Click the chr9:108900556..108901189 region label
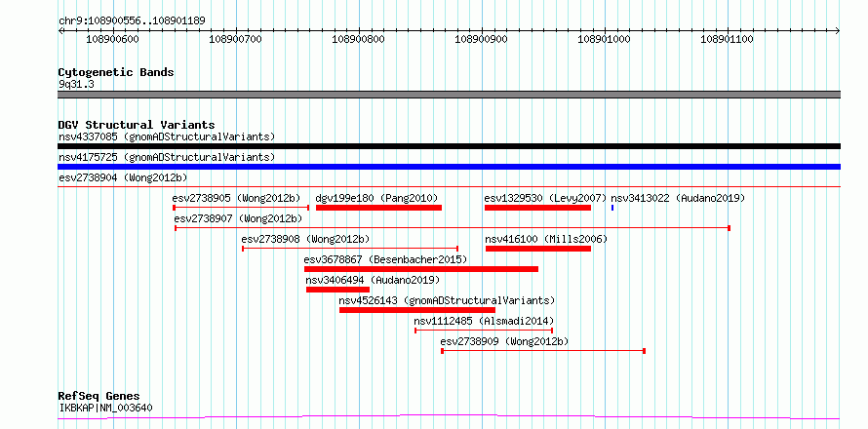 click(x=132, y=21)
